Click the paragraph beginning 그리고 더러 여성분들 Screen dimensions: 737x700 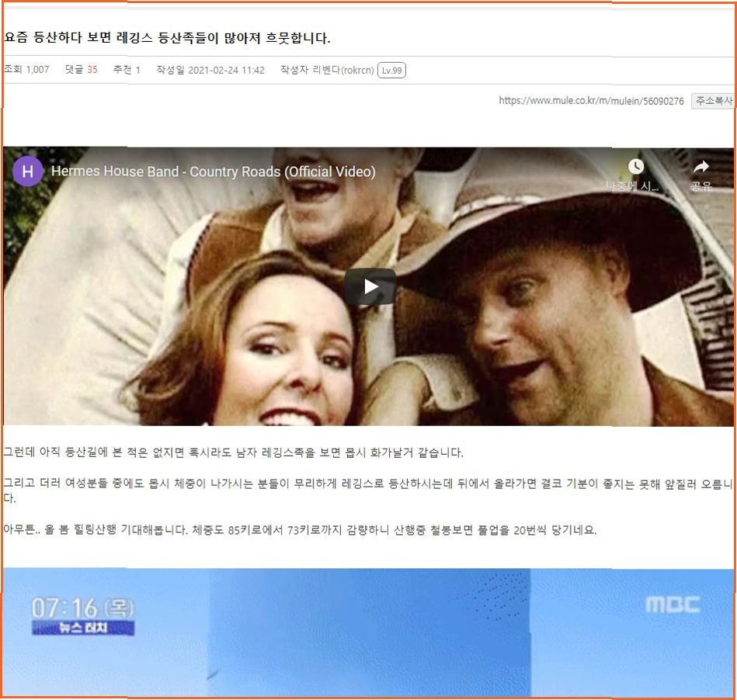coord(367,490)
